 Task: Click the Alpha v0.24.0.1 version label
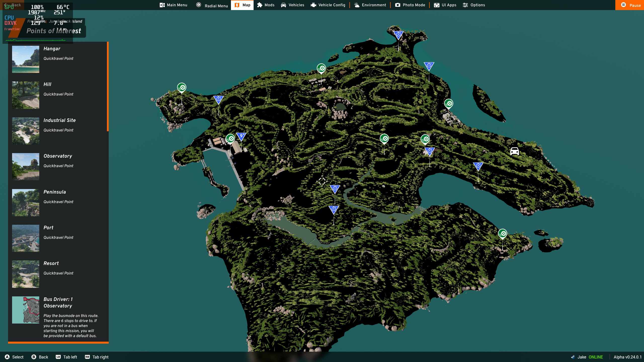tap(627, 357)
